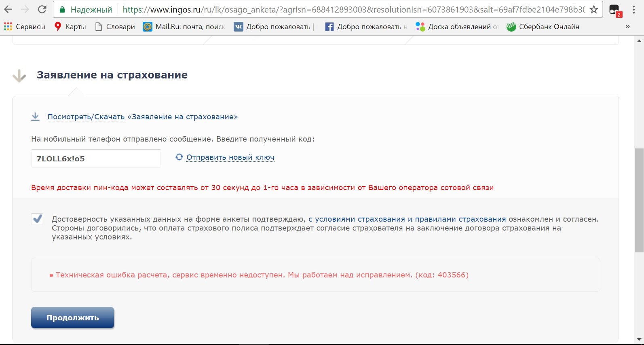Click the download arrow icon near Посмотреть/Скачать
644x345 pixels.
pyautogui.click(x=36, y=117)
